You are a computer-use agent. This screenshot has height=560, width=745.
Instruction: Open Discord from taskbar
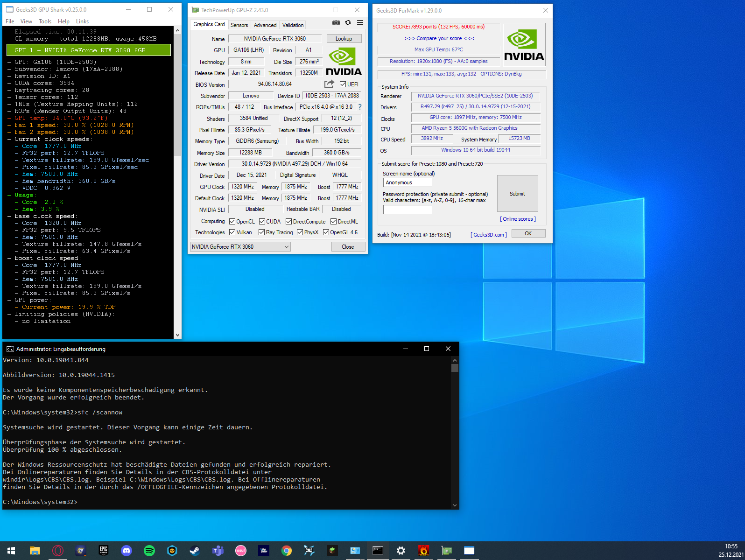pos(126,551)
